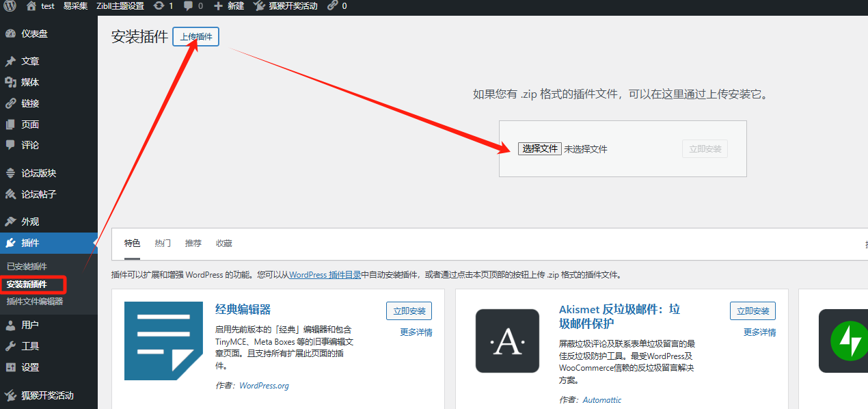Click the 上传插件 button
This screenshot has width=868, height=409.
point(195,37)
